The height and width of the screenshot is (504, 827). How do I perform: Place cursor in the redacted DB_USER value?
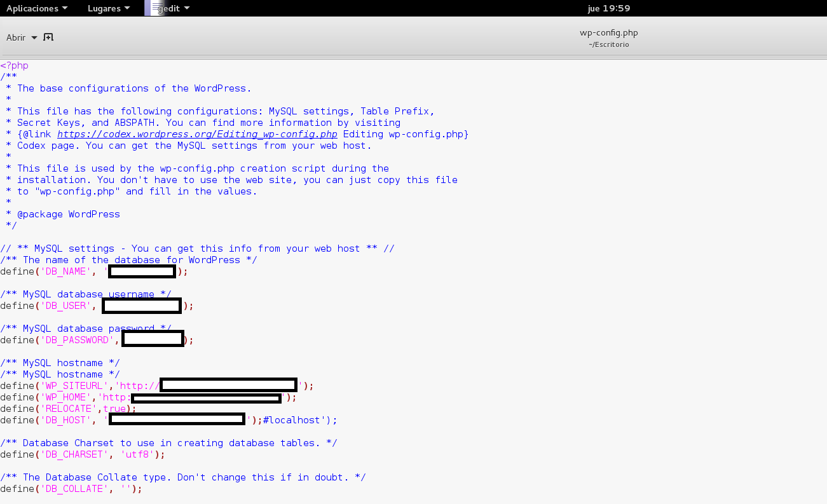[142, 306]
